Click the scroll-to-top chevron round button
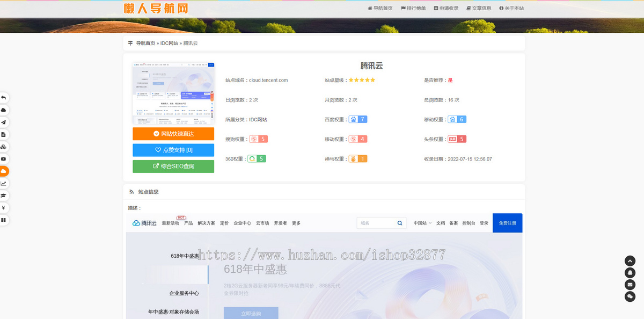Image resolution: width=644 pixels, height=319 pixels. (x=630, y=261)
